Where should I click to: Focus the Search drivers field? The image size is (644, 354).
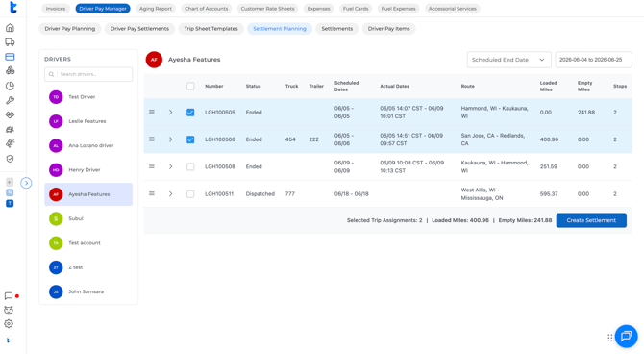coord(88,74)
